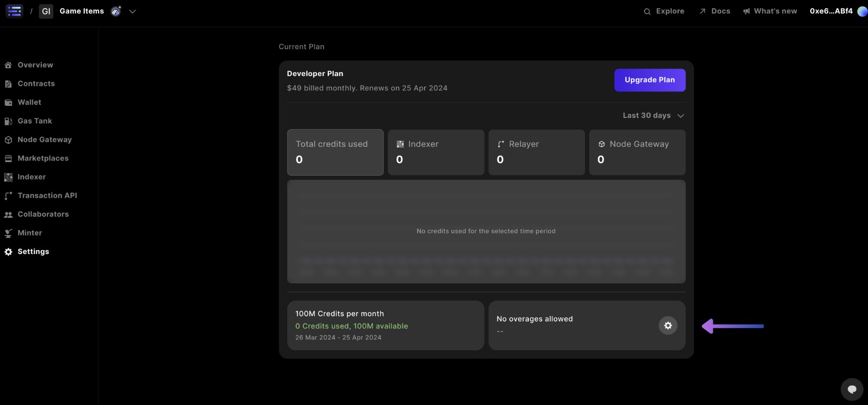This screenshot has width=868, height=405.
Task: Click the Upgrade Plan button
Action: 650,80
